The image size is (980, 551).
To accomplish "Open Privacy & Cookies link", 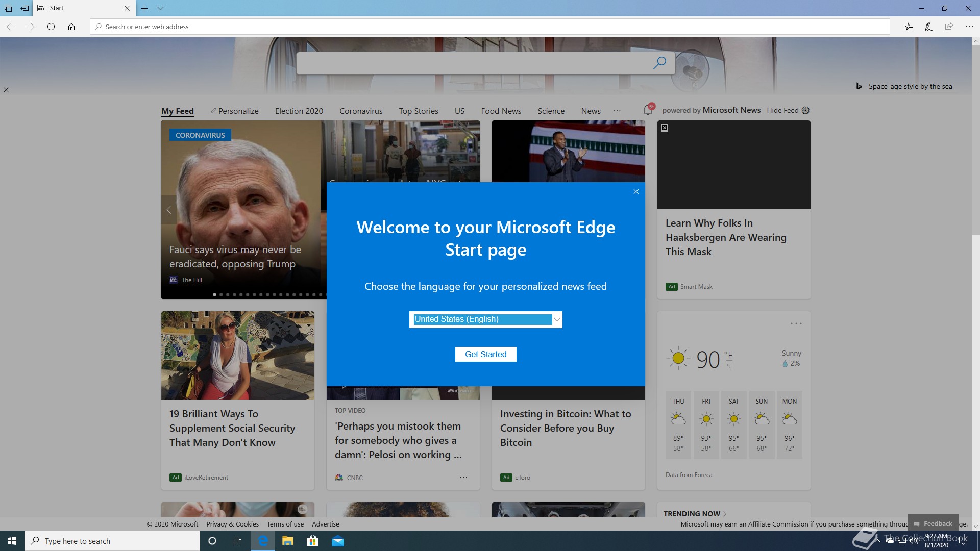I will click(232, 524).
